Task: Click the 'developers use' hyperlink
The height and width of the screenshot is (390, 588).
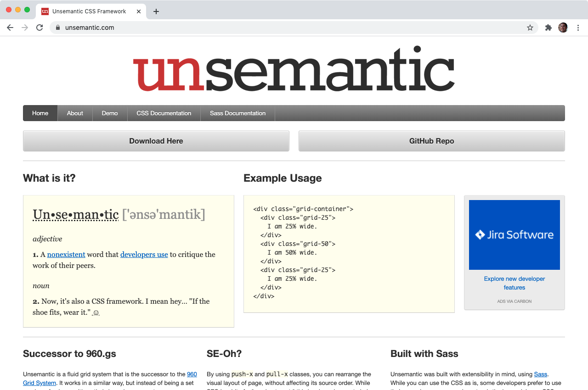Action: [144, 254]
